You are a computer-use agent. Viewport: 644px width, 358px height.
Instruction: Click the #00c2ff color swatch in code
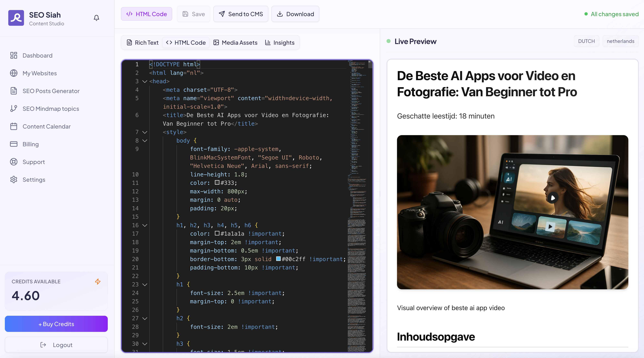(278, 259)
